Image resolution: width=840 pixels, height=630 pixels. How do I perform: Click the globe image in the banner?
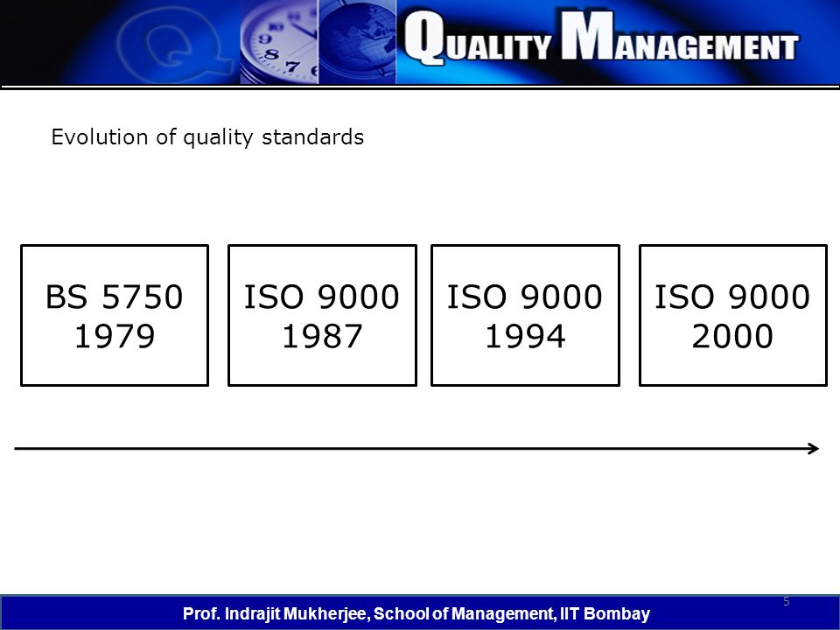click(357, 42)
